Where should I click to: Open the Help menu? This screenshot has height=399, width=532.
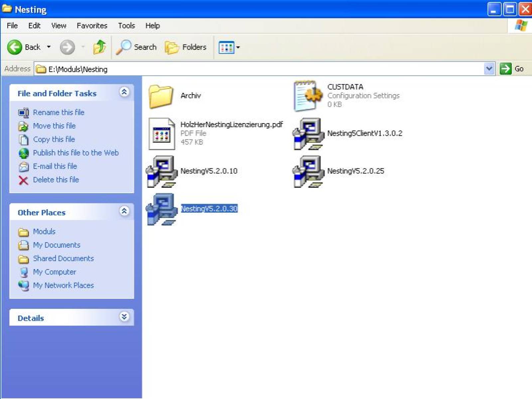(x=152, y=26)
